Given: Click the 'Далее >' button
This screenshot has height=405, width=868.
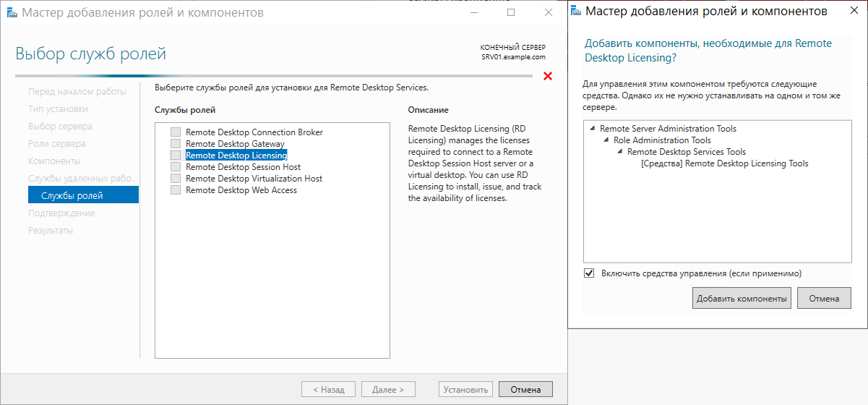Looking at the screenshot, I should point(388,390).
